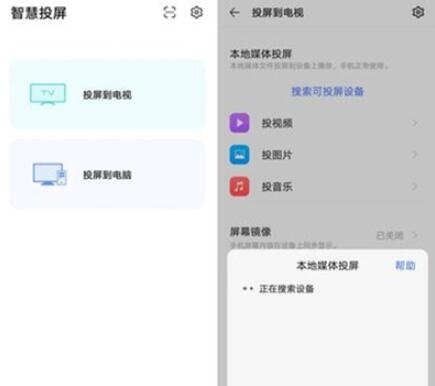
Task: Open the 投屏到电视 card label
Action: (107, 95)
